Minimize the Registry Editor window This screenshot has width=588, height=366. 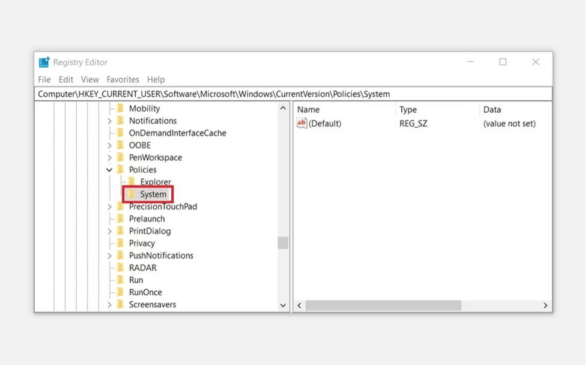[470, 62]
